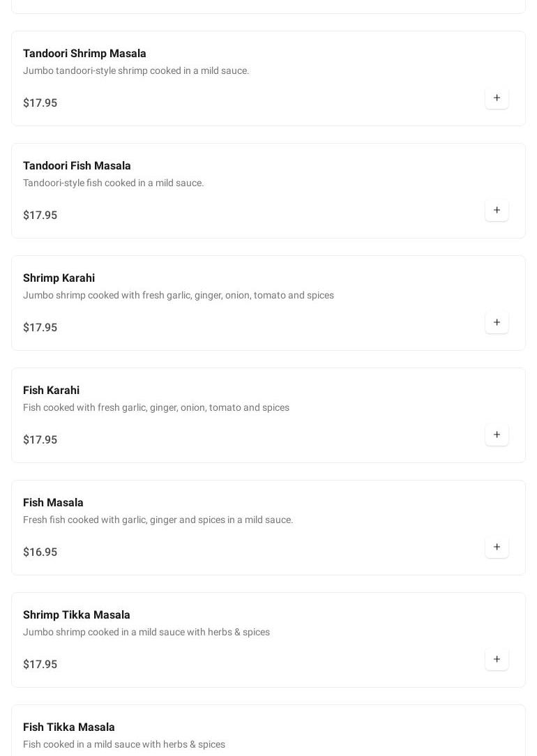
Task: Open Tandoori Shrimp Masala item title
Action: coord(84,54)
